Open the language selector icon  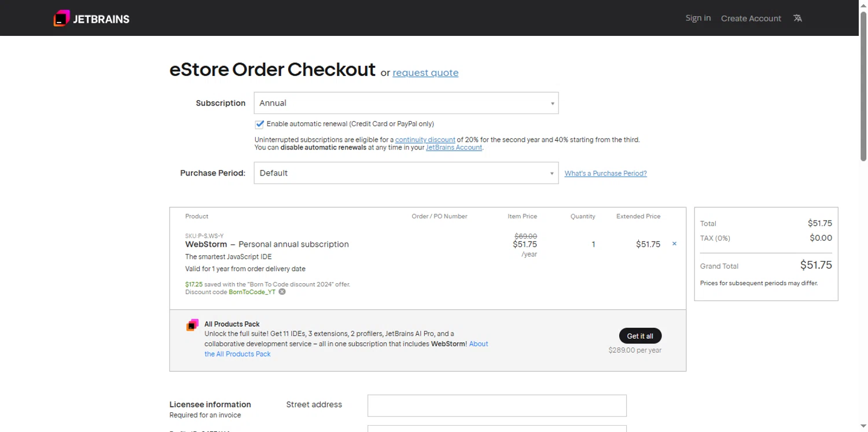click(x=797, y=19)
